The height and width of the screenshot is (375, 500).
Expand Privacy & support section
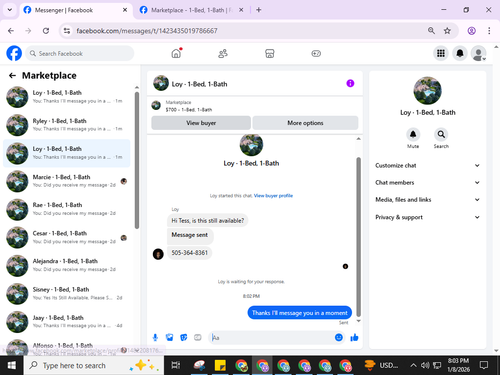point(427,217)
